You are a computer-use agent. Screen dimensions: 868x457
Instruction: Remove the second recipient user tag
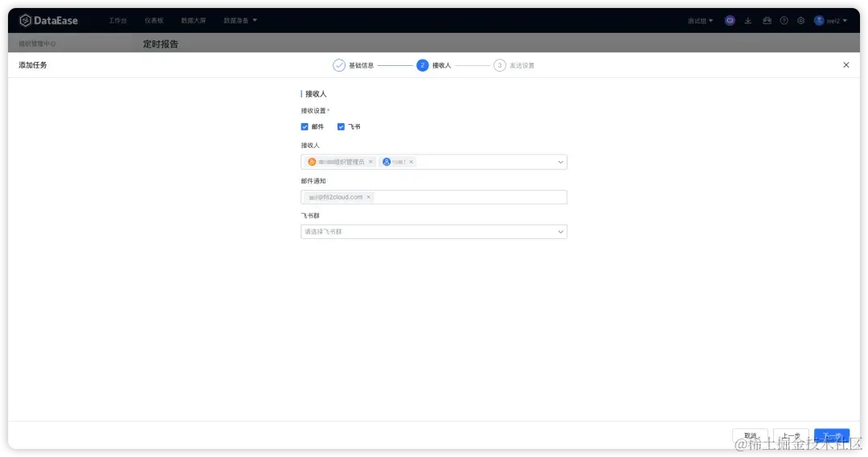pyautogui.click(x=411, y=162)
